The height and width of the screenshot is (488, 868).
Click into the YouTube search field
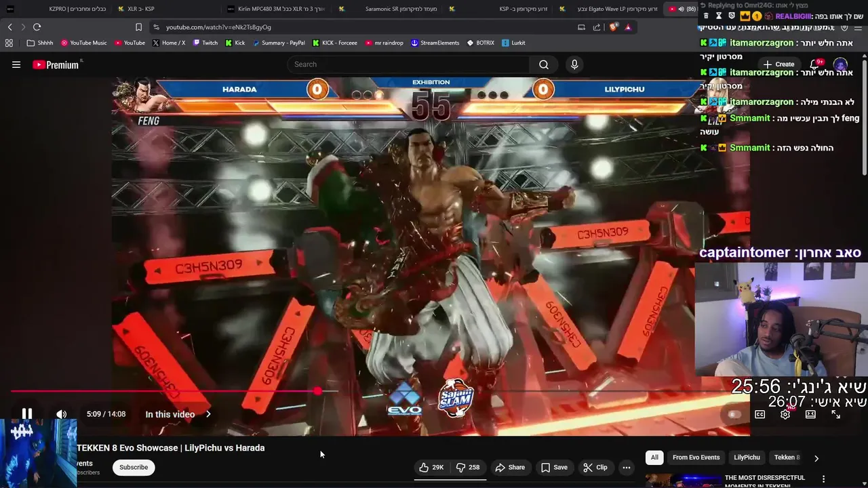tap(409, 64)
